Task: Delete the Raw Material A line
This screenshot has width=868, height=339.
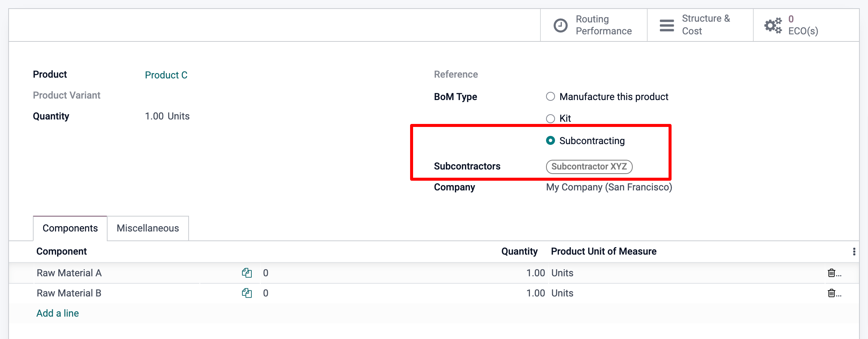Action: [x=831, y=273]
